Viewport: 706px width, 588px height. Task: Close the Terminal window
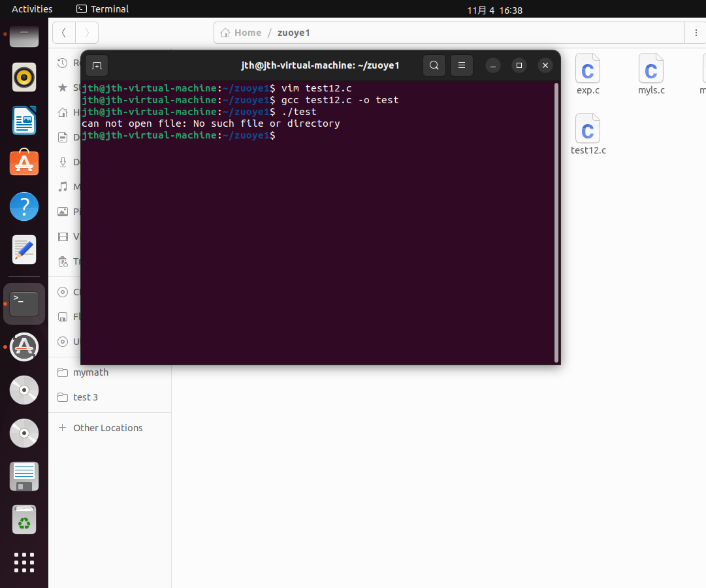[545, 66]
